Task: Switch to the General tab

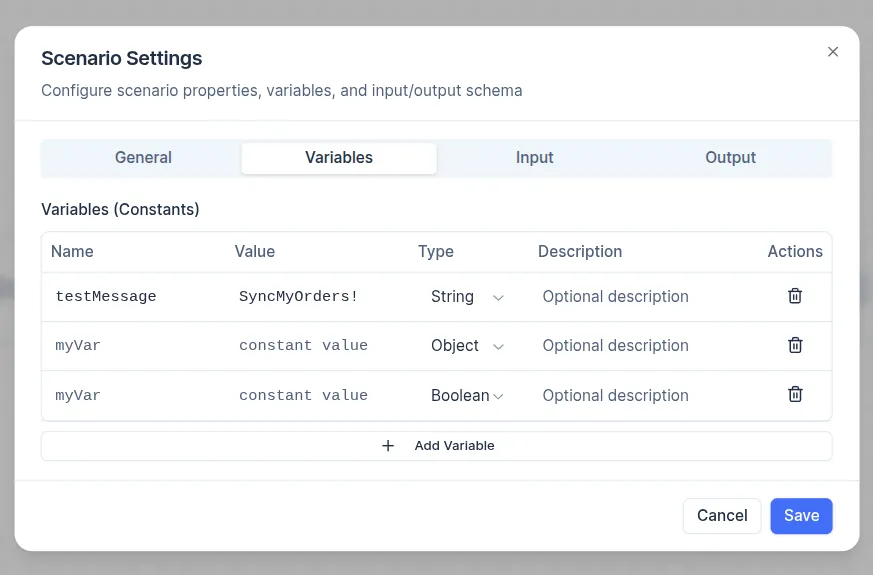Action: pyautogui.click(x=143, y=158)
